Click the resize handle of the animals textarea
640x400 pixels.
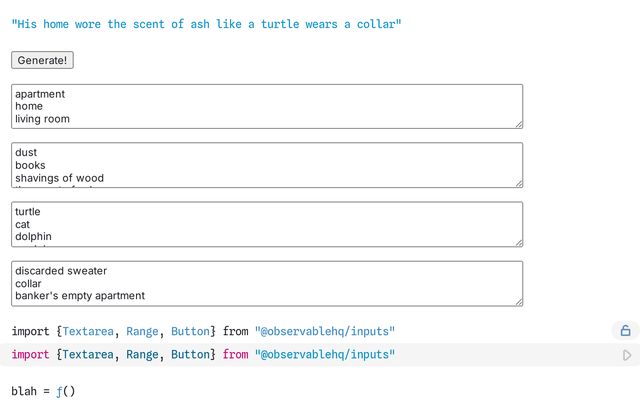518,242
